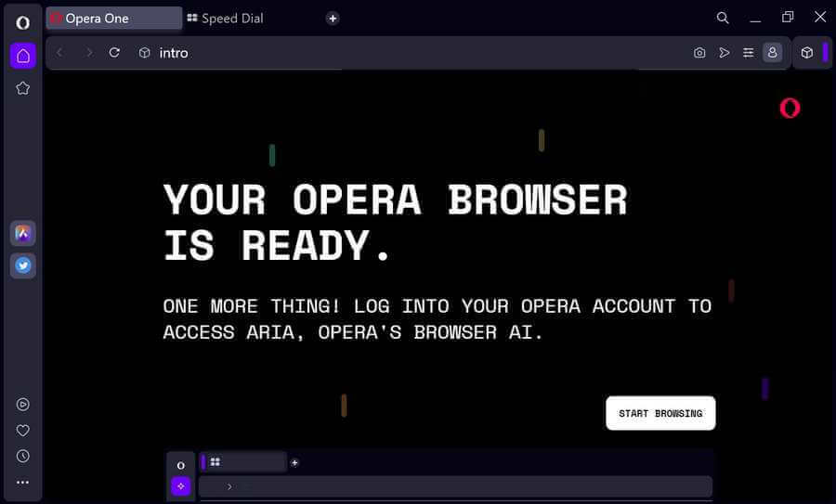Switch to the Opera One tab
836x504 pixels.
114,19
